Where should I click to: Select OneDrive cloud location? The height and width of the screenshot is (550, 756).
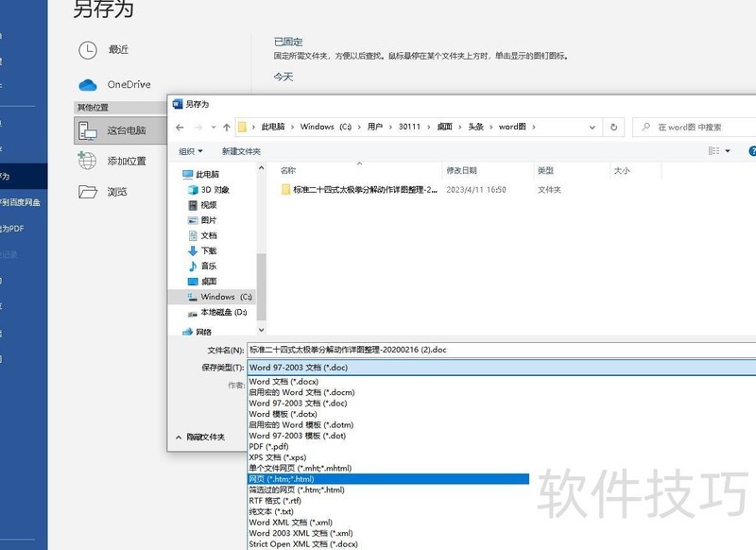(114, 85)
